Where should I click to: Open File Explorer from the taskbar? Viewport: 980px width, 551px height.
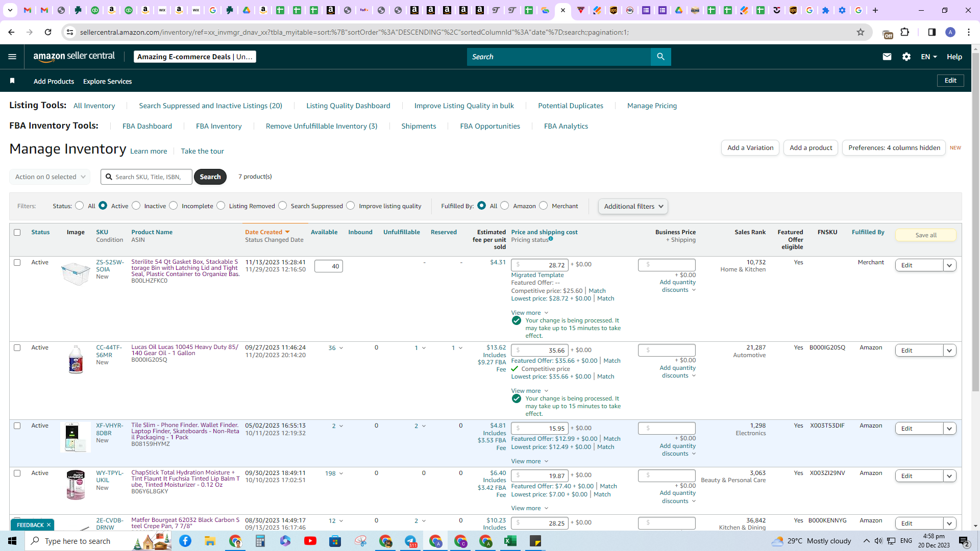[x=210, y=541]
